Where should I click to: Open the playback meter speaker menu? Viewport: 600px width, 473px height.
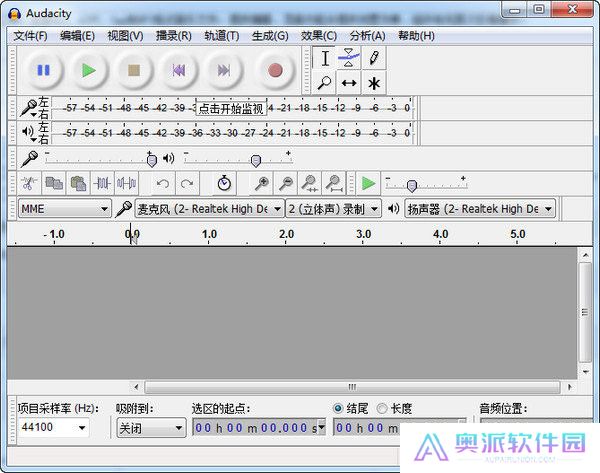(x=29, y=133)
